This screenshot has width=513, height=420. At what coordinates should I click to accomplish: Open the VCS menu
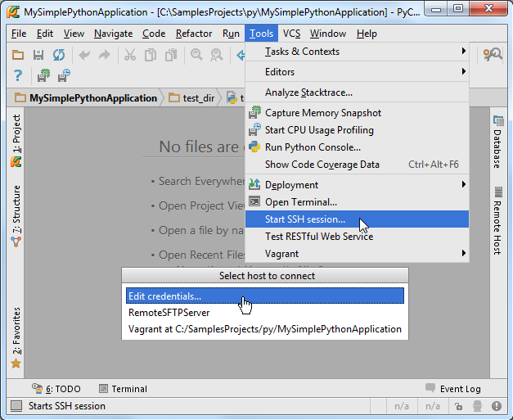291,34
